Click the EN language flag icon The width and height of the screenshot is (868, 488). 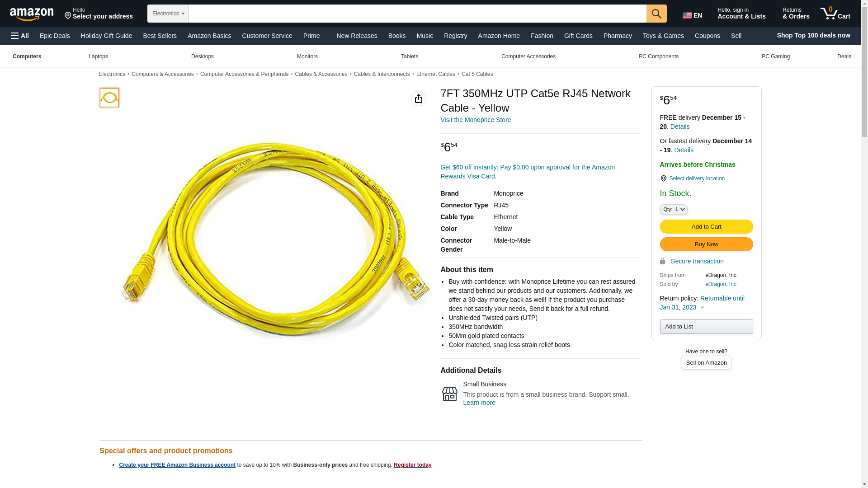pos(687,15)
